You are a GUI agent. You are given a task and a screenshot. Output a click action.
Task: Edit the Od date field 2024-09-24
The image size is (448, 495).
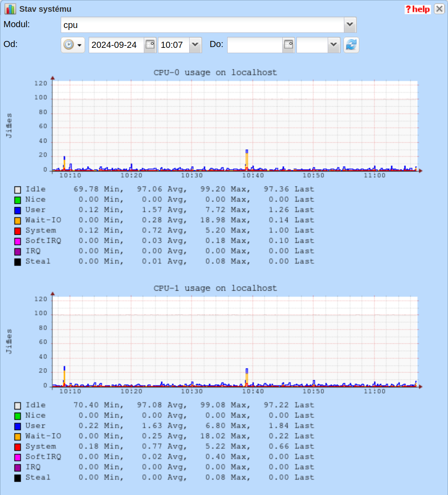pos(116,45)
